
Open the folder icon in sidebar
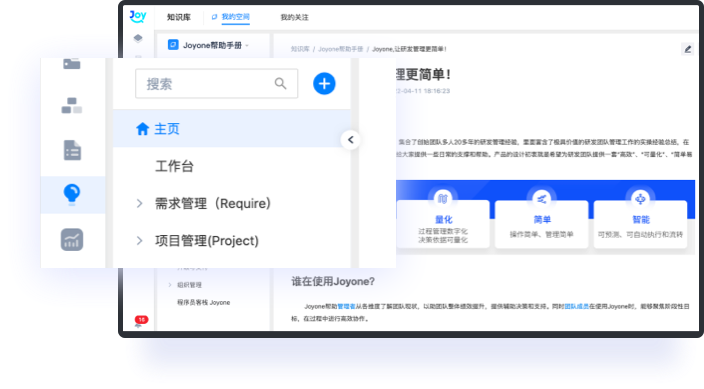pyautogui.click(x=72, y=64)
